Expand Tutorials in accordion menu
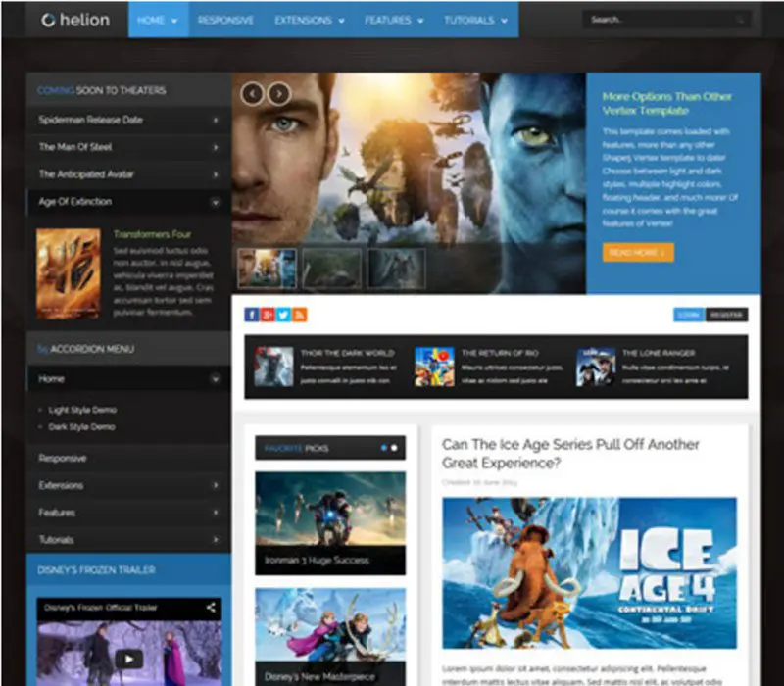784x686 pixels. pos(129,540)
